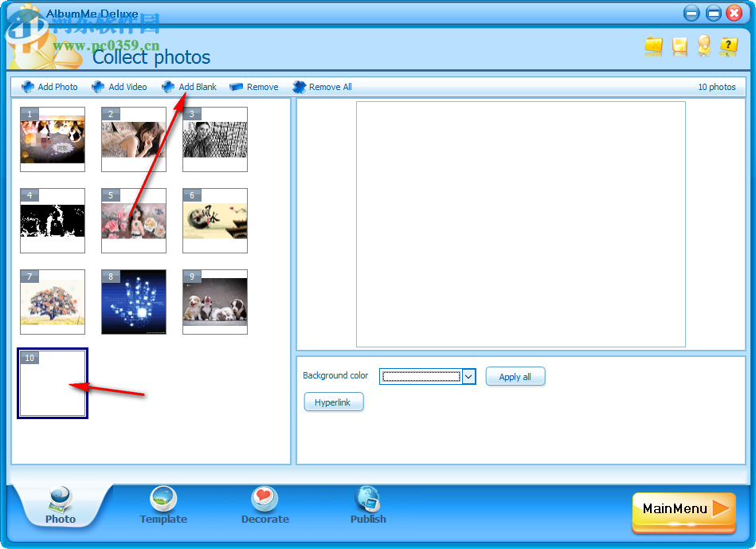Minimize the AlbumMe Deluxe window
This screenshot has width=756, height=549.
(x=691, y=13)
